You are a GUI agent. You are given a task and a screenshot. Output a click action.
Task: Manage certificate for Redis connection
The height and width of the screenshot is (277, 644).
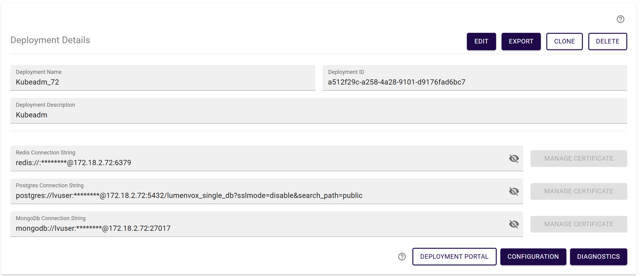pos(578,158)
